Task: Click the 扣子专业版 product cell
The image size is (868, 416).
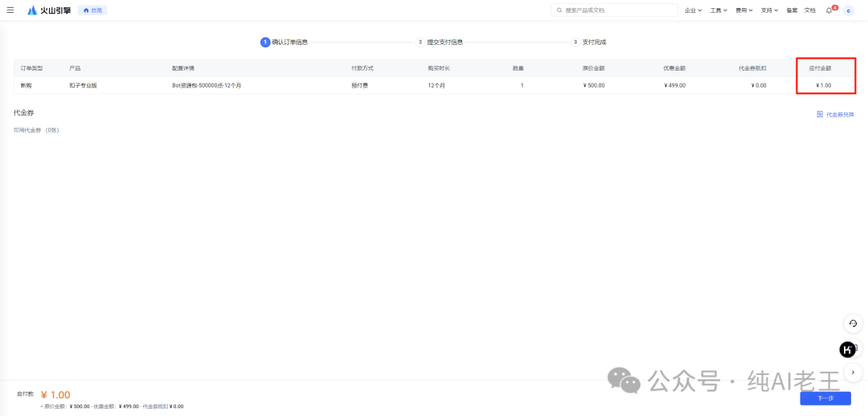Action: click(83, 86)
